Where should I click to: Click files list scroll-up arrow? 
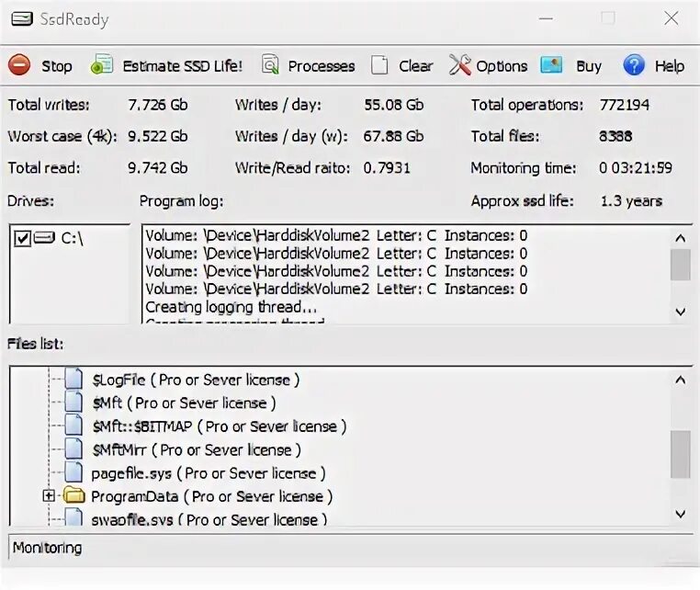point(681,380)
